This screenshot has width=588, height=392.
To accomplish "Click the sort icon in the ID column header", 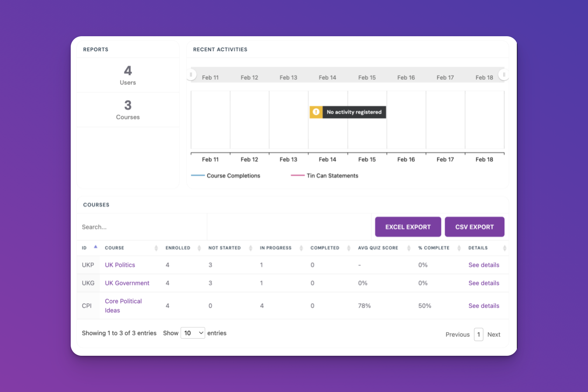I will (96, 248).
